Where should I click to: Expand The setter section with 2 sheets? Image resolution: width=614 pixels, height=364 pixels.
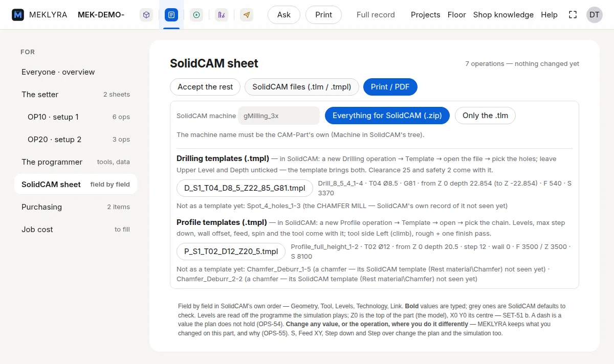pos(76,95)
